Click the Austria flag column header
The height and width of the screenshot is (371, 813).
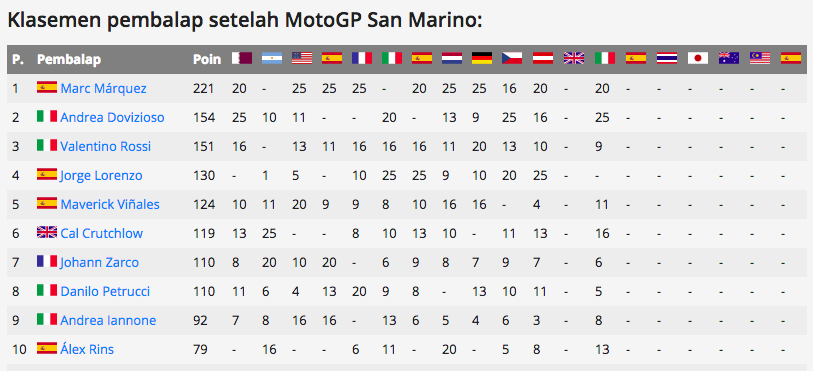543,58
